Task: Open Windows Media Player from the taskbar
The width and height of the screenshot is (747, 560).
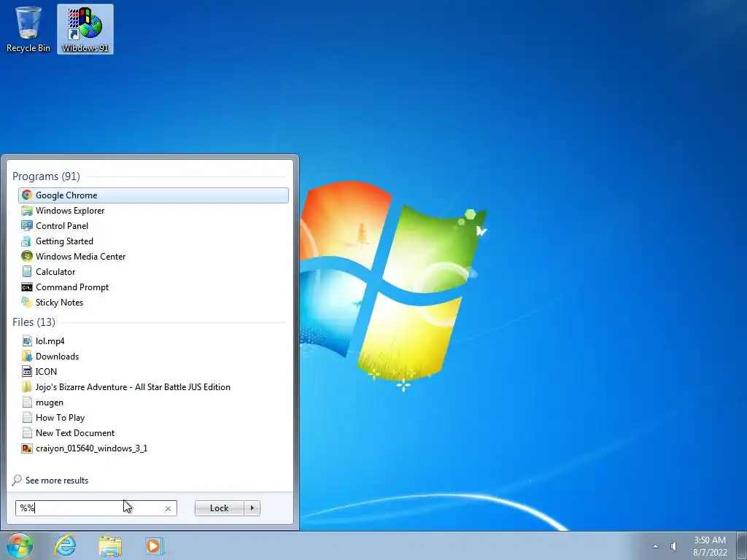Action: 155,545
